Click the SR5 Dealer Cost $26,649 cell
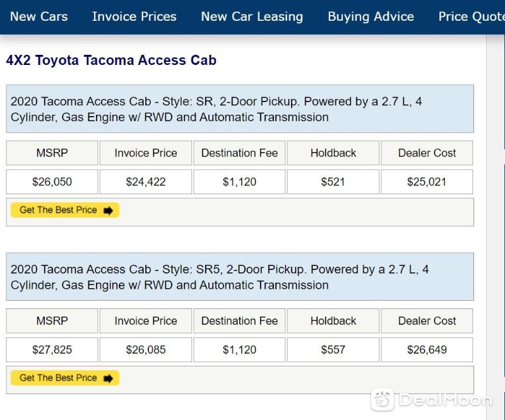Screen dimensions: 505x420 pyautogui.click(x=427, y=350)
